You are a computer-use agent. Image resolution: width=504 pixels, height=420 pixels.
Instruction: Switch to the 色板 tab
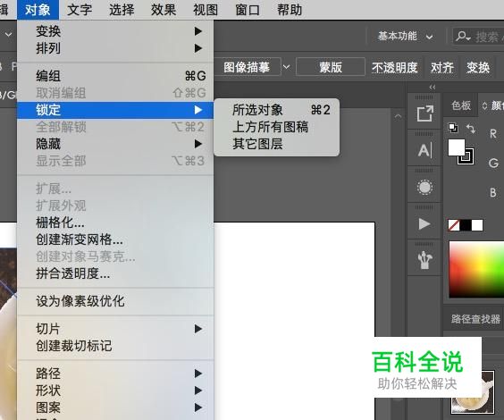tap(461, 105)
